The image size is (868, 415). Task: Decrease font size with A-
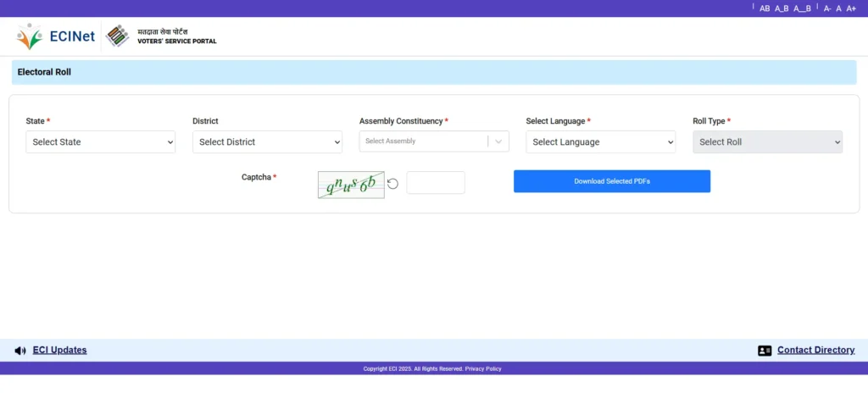[827, 8]
